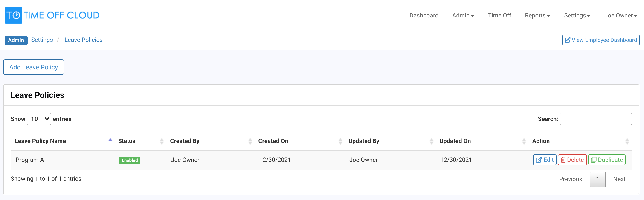Sort table by Created On column
This screenshot has height=200, width=644.
coord(300,141)
